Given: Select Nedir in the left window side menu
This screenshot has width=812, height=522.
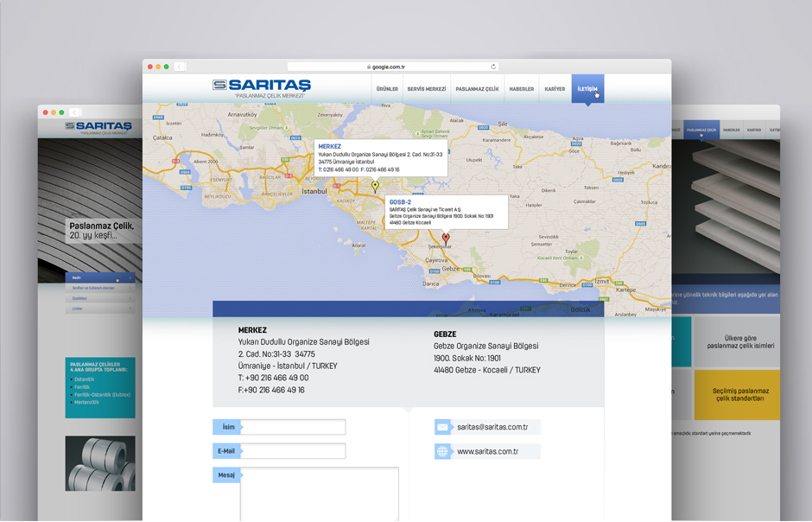Looking at the screenshot, I should pos(100,277).
